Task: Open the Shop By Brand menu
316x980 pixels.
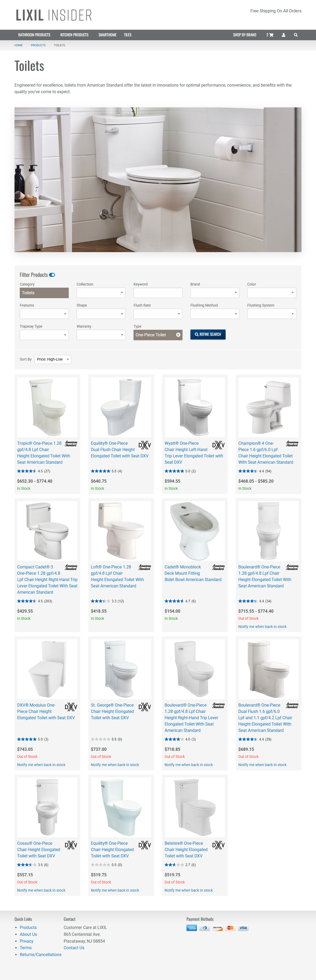Action: pos(245,35)
